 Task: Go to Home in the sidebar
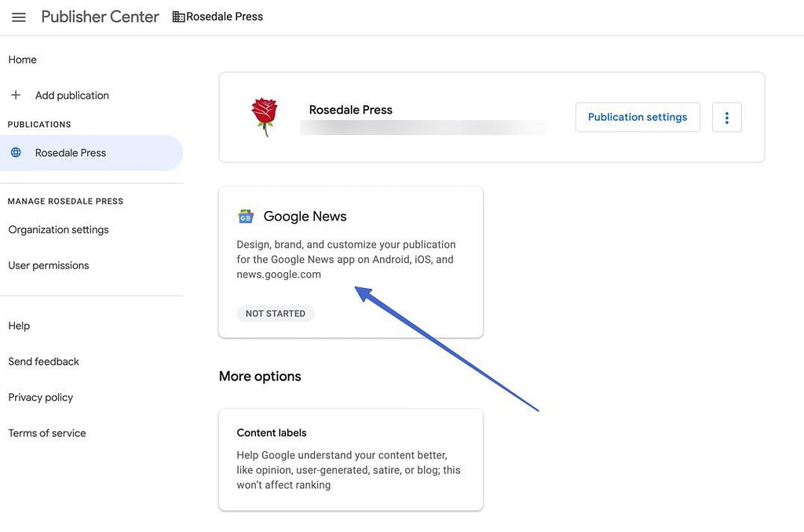click(x=22, y=59)
